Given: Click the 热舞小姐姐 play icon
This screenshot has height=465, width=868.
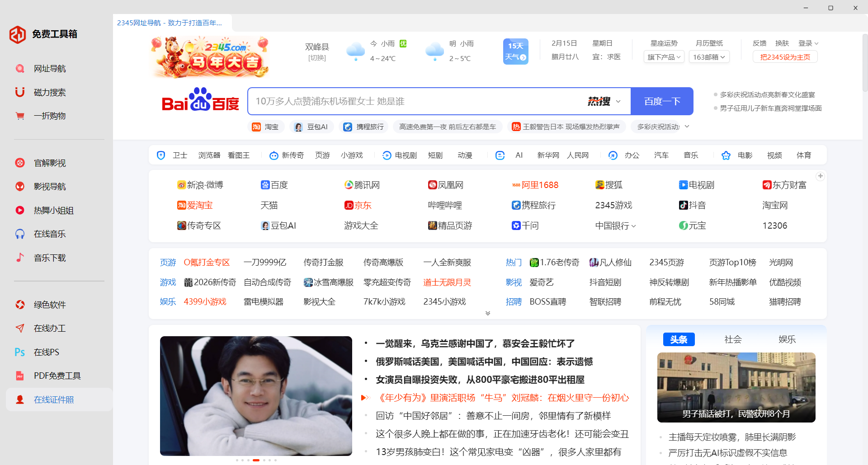Looking at the screenshot, I should [20, 210].
